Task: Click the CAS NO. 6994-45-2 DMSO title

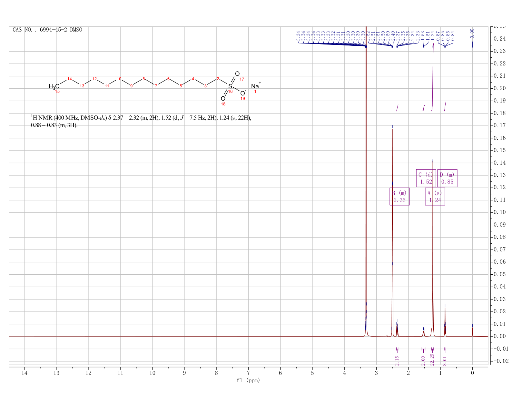Action: point(47,30)
